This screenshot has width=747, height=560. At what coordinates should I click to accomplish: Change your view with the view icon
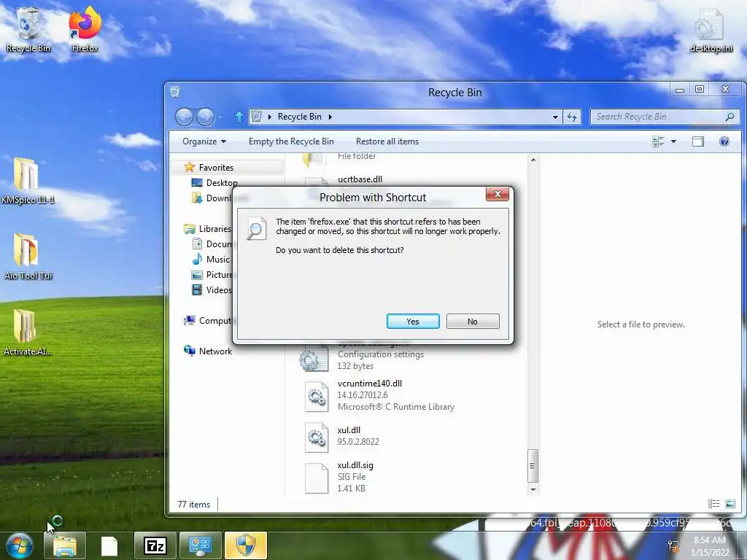point(658,141)
